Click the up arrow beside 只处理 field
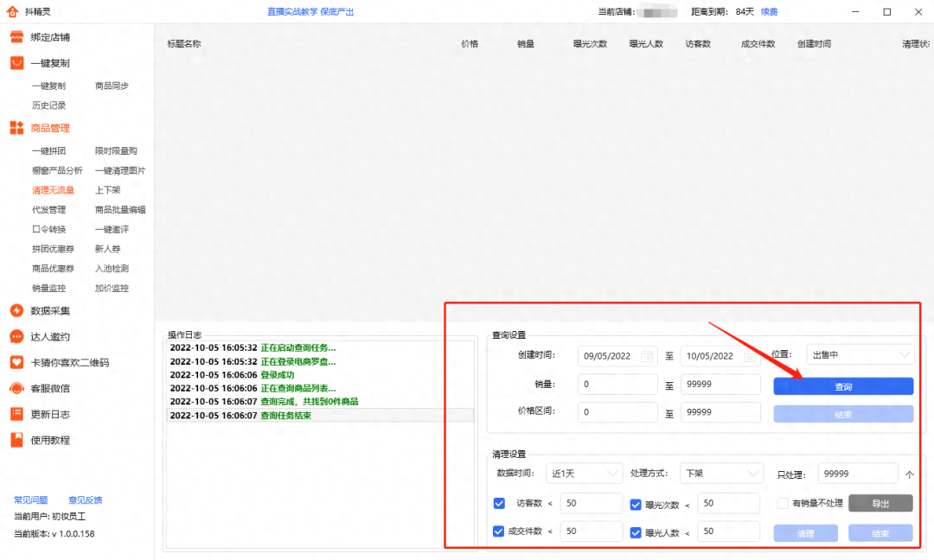Image resolution: width=934 pixels, height=560 pixels. click(x=910, y=474)
